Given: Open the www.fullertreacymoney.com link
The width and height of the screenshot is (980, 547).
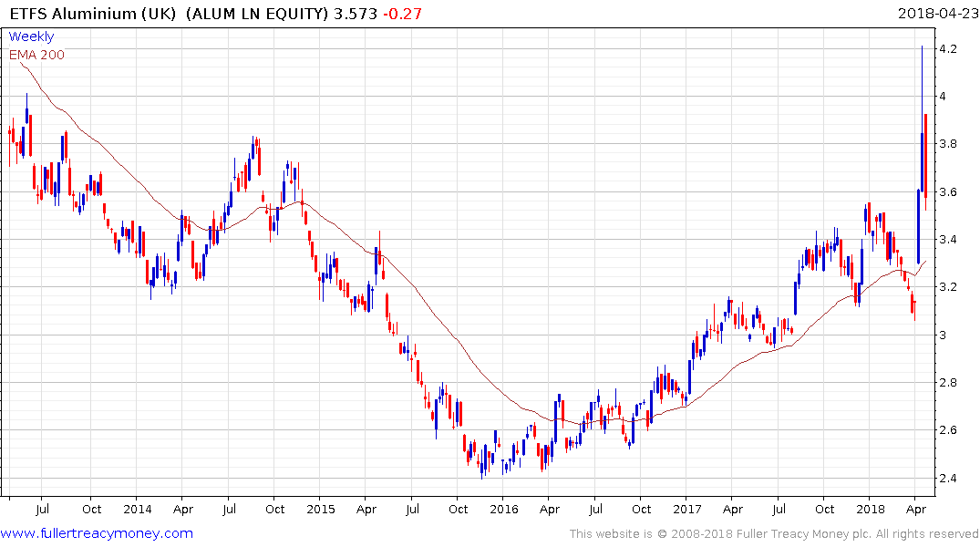Looking at the screenshot, I should pos(97,533).
